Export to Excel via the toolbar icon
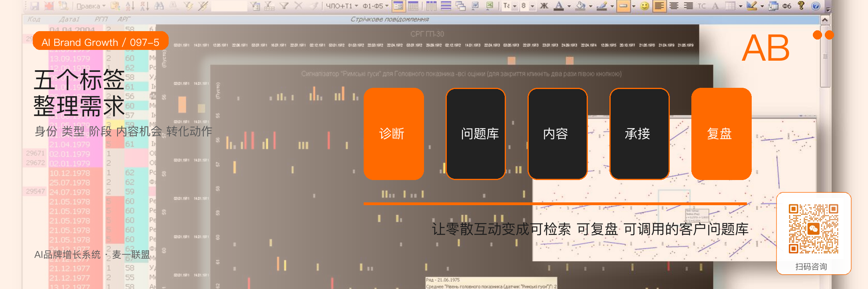Image resolution: width=868 pixels, height=289 pixels. (x=490, y=6)
